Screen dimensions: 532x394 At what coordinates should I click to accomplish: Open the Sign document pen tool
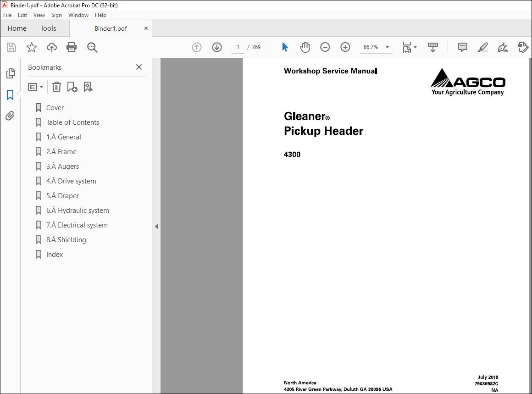click(503, 47)
